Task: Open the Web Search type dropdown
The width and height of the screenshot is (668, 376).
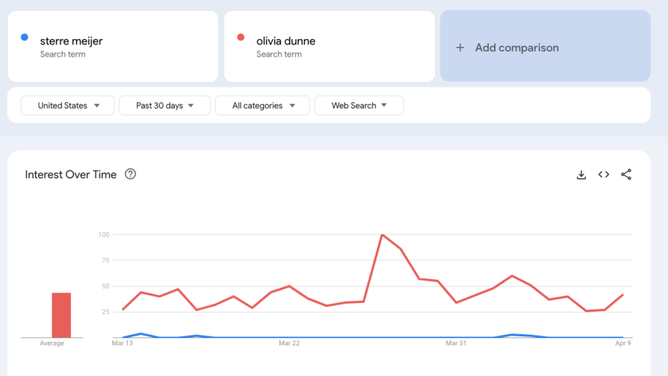Action: pyautogui.click(x=359, y=106)
